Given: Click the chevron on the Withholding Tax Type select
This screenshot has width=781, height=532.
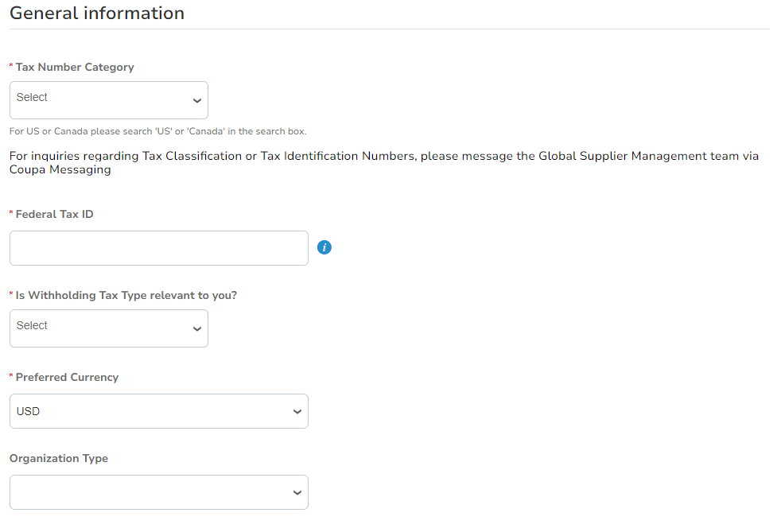Looking at the screenshot, I should point(196,328).
